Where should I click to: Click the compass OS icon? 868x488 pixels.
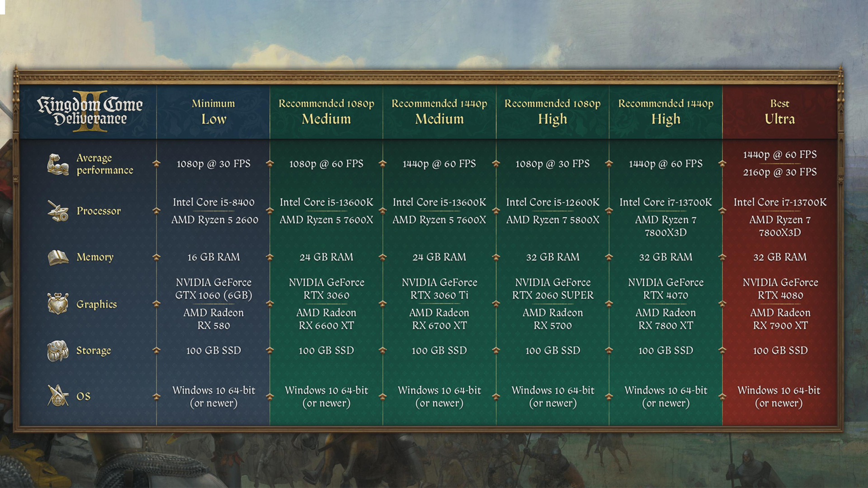click(x=58, y=396)
